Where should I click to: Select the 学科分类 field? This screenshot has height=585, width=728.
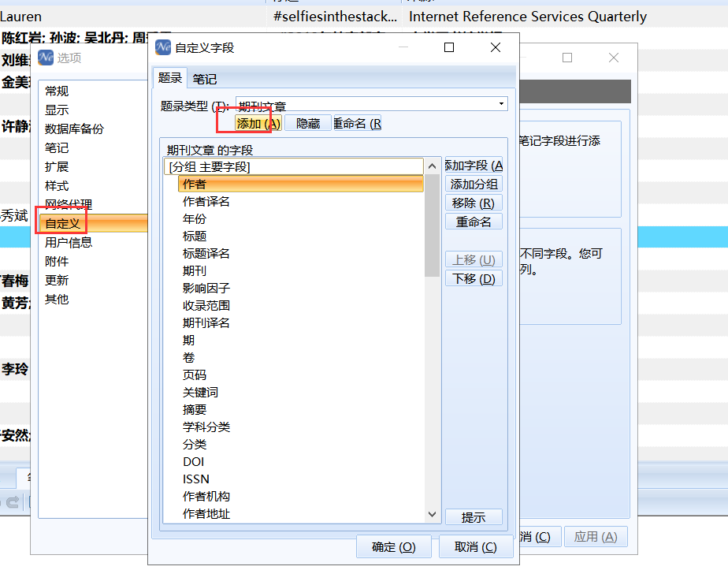tap(206, 427)
